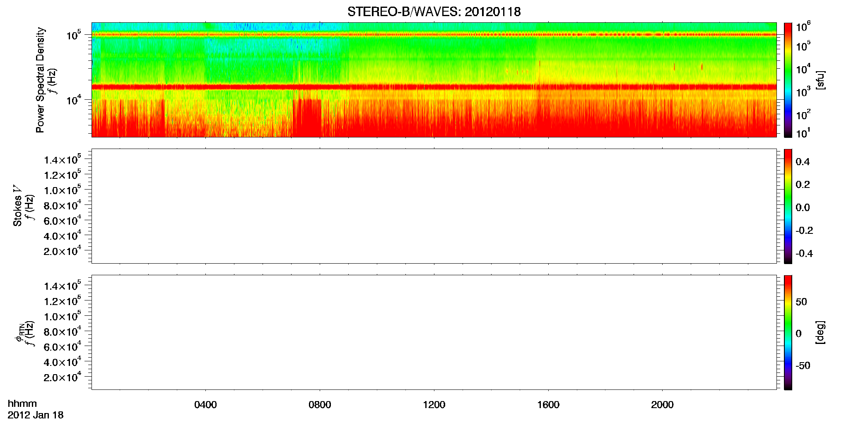The height and width of the screenshot is (447, 868).
Task: Click the phi RTN degrees color bar
Action: (788, 332)
